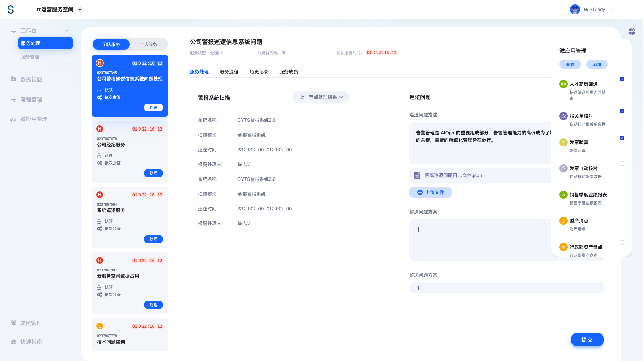This screenshot has height=361, width=644.
Task: Click the 人才简历筛选 app icon
Action: click(563, 84)
